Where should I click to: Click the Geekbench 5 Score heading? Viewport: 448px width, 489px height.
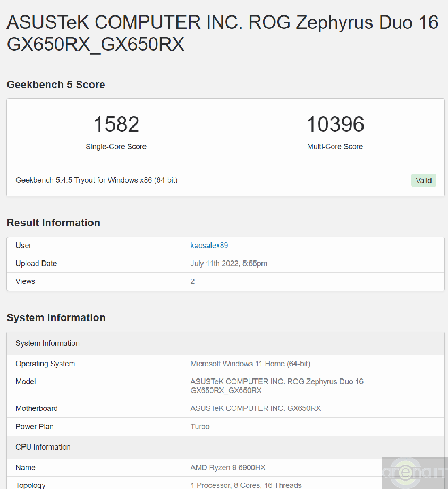coord(56,85)
